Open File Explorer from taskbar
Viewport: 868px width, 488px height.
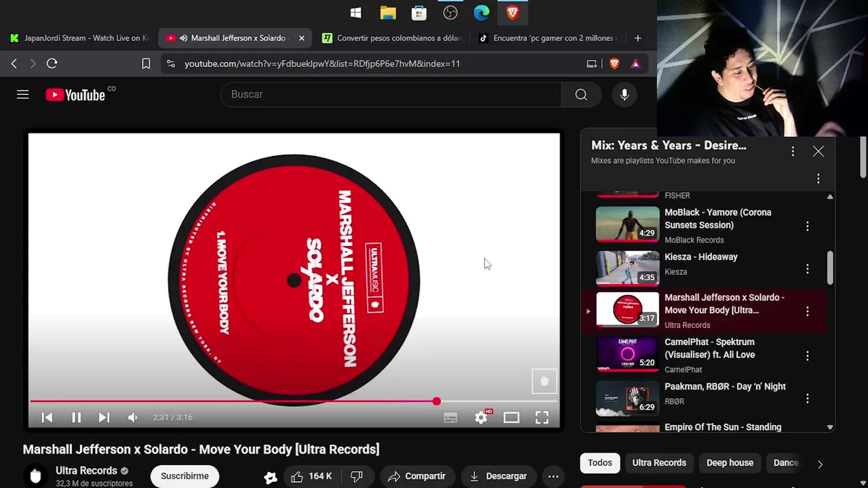coord(388,13)
